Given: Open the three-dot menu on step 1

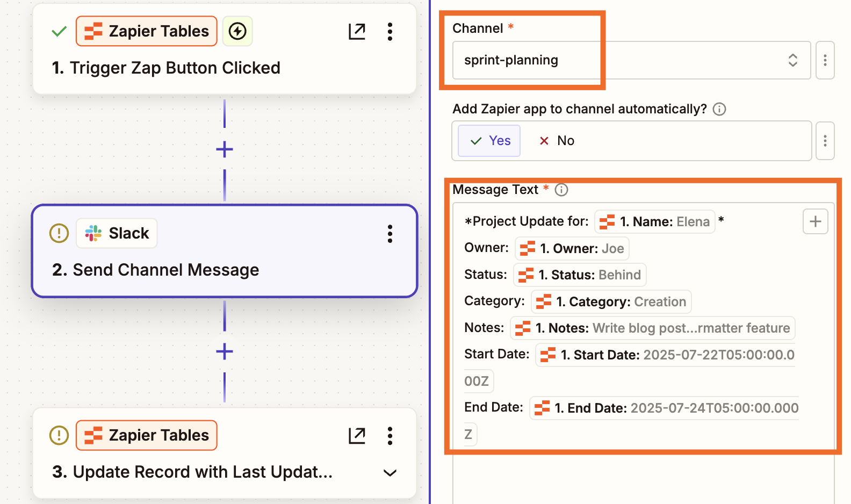Looking at the screenshot, I should (x=390, y=31).
